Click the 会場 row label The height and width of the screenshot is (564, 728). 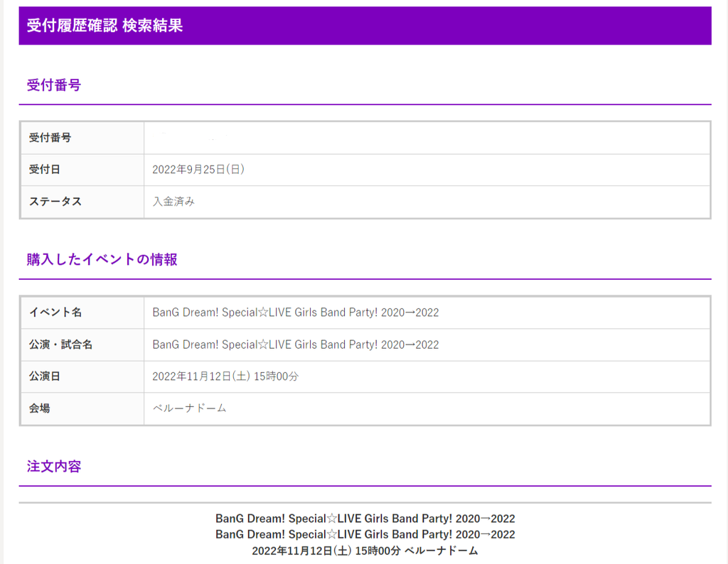coord(40,408)
